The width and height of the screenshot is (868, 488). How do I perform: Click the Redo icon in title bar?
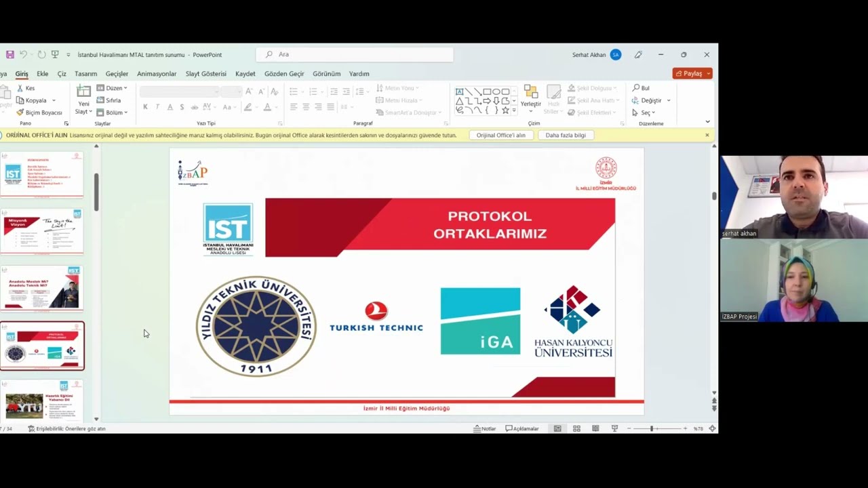pyautogui.click(x=41, y=54)
